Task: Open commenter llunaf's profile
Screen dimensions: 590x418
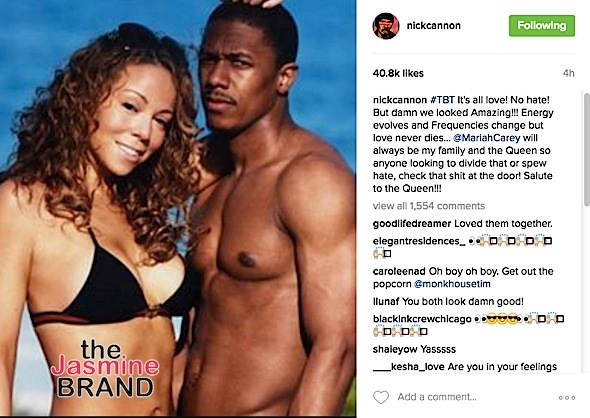Action: [x=386, y=301]
